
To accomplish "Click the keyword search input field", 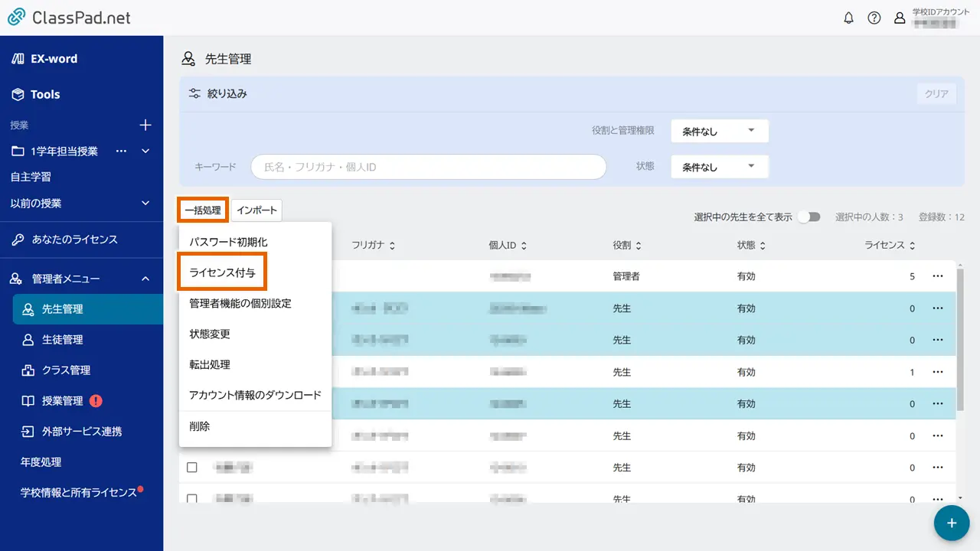I will coord(428,167).
